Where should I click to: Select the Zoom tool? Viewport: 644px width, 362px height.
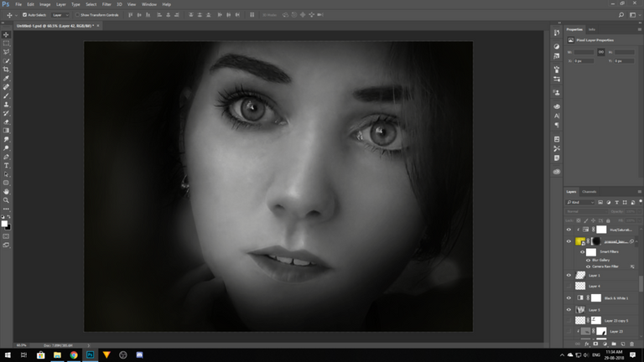pos(6,200)
